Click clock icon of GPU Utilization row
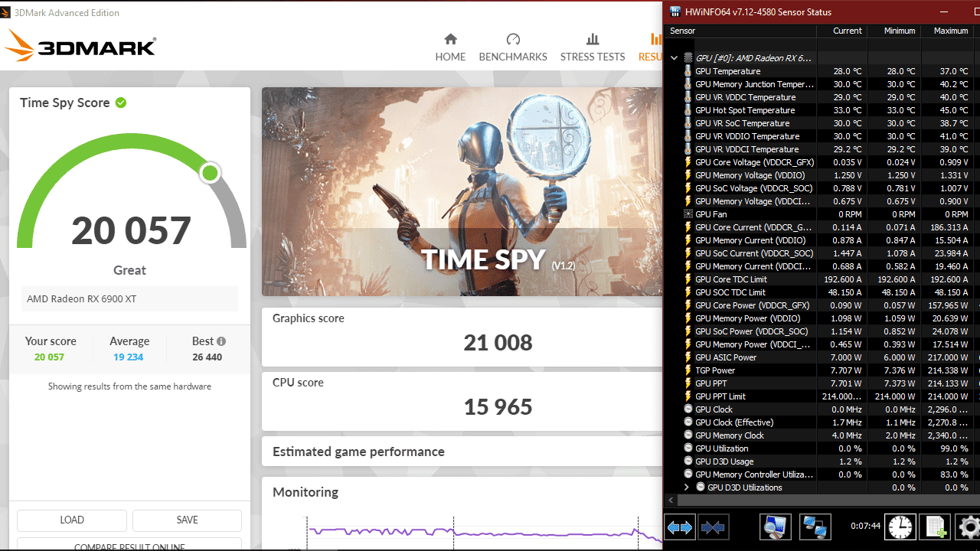 tap(688, 448)
